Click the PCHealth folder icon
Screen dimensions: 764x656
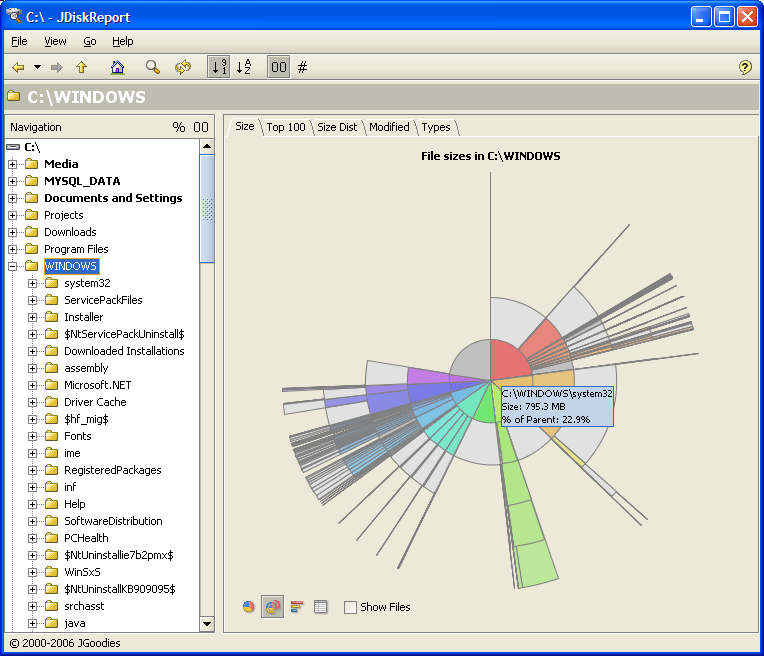(52, 538)
